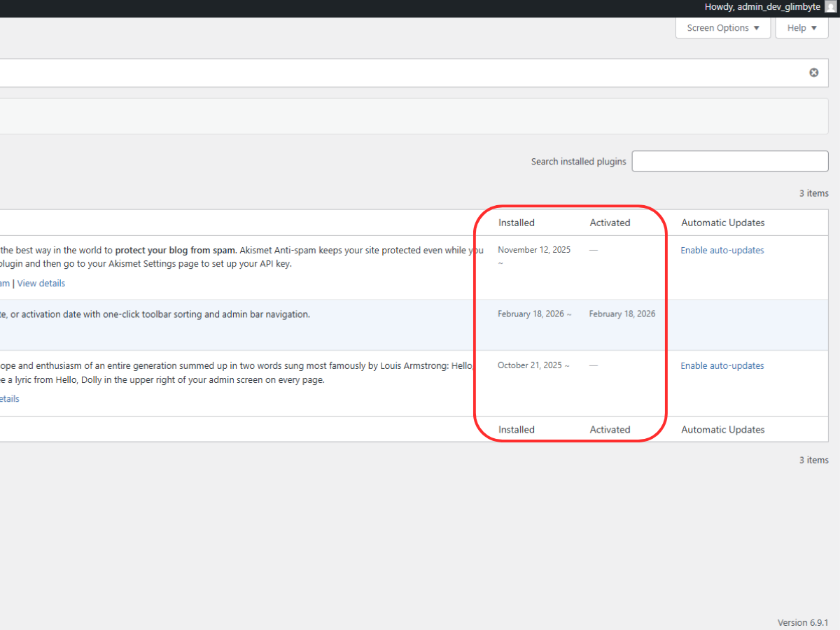Viewport: 840px width, 630px height.
Task: Click the Automatic Updates column header
Action: (722, 222)
